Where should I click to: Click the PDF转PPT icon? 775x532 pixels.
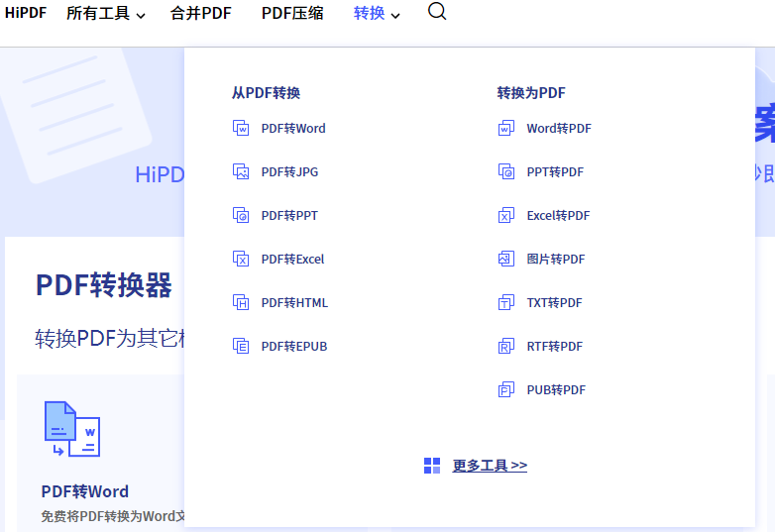click(x=241, y=215)
